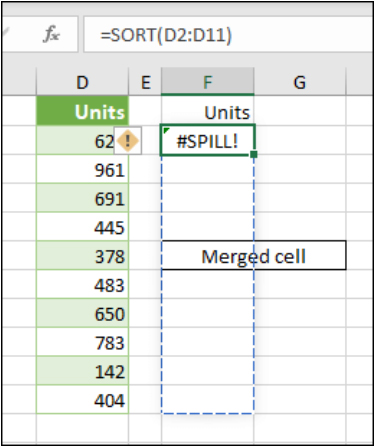The width and height of the screenshot is (375, 448).
Task: Select column F header
Action: tap(208, 82)
